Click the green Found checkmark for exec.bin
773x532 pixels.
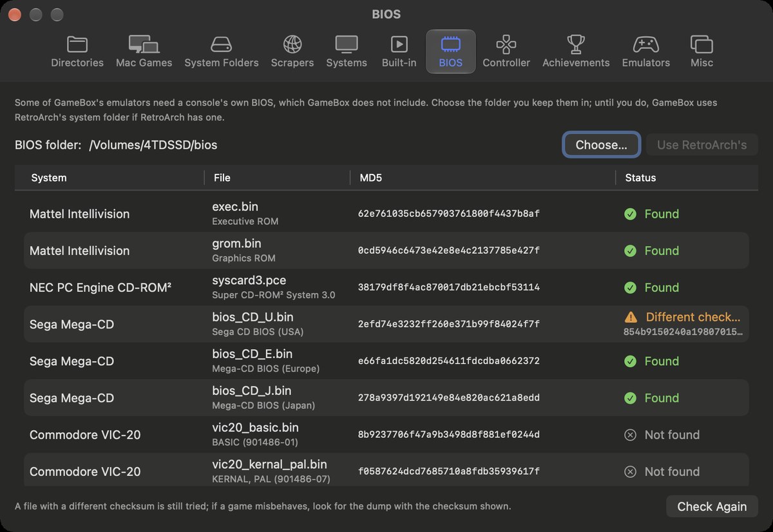click(631, 214)
